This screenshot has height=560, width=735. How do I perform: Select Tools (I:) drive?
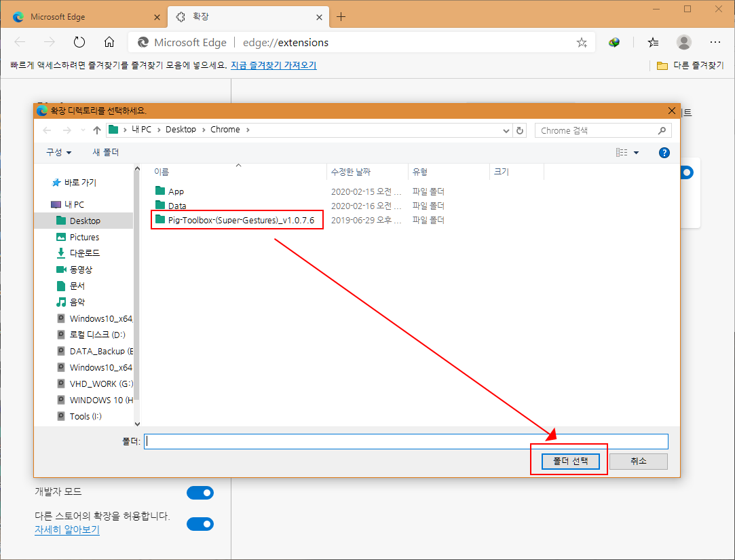79,417
